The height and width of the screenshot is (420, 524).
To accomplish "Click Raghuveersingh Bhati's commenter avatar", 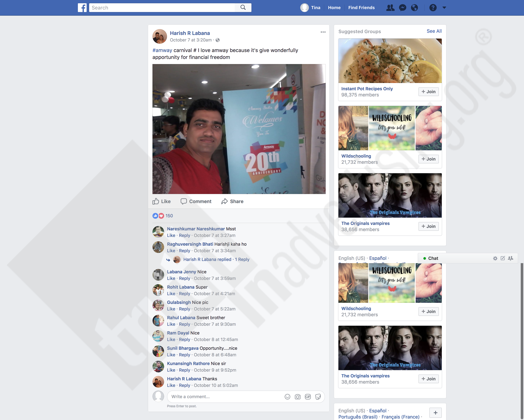I will pyautogui.click(x=158, y=247).
